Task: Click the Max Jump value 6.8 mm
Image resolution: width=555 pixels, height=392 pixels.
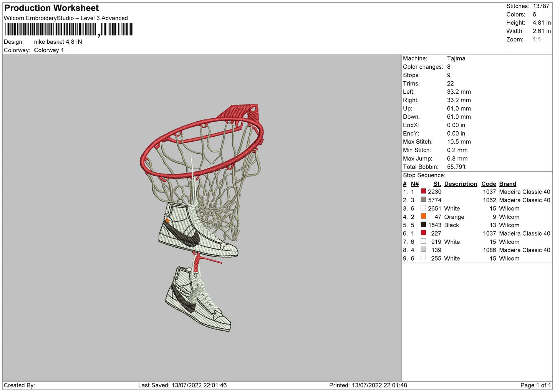Action: 457,159
